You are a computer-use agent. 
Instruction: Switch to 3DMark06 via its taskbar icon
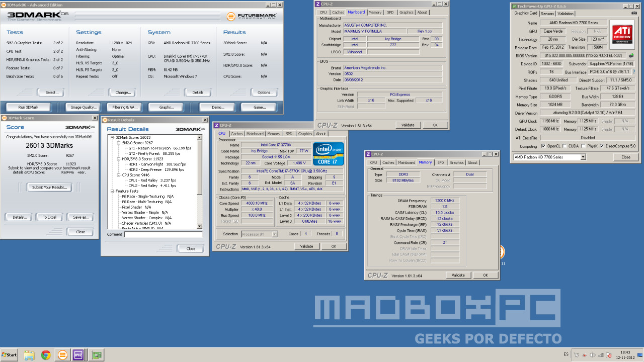(x=62, y=354)
